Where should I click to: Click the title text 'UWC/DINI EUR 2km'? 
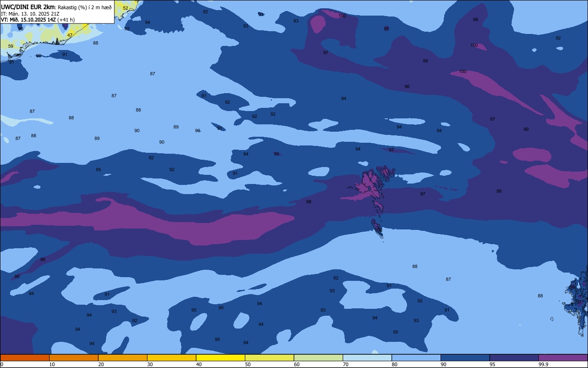[x=28, y=7]
